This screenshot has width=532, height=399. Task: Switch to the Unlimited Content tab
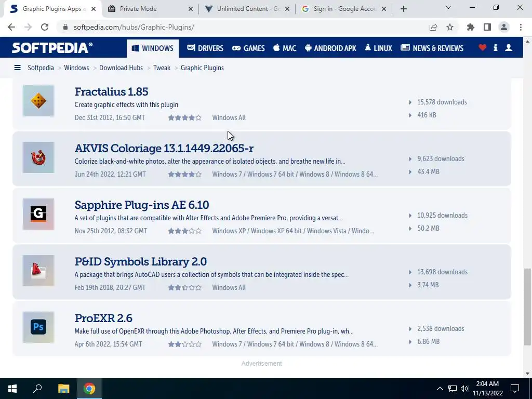247,9
